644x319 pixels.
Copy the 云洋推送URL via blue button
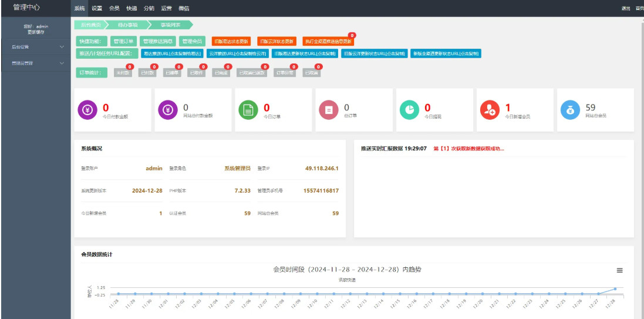click(237, 53)
